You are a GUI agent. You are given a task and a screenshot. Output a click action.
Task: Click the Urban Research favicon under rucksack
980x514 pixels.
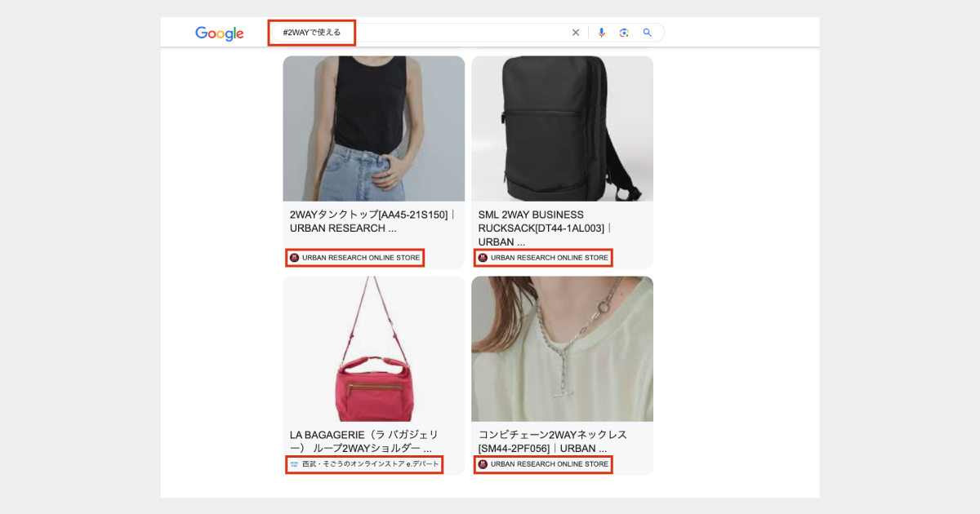pos(483,258)
